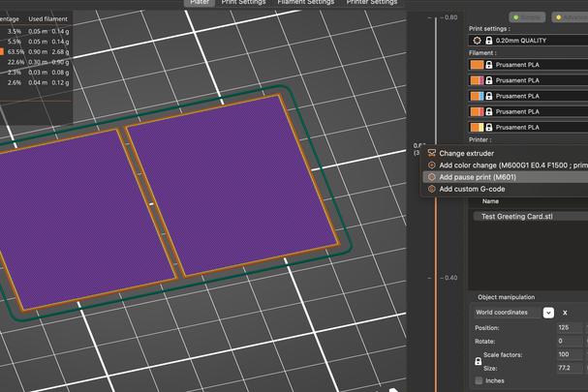Viewport: 588px width, 392px height.
Task: Click the Add color change icon
Action: (x=432, y=165)
